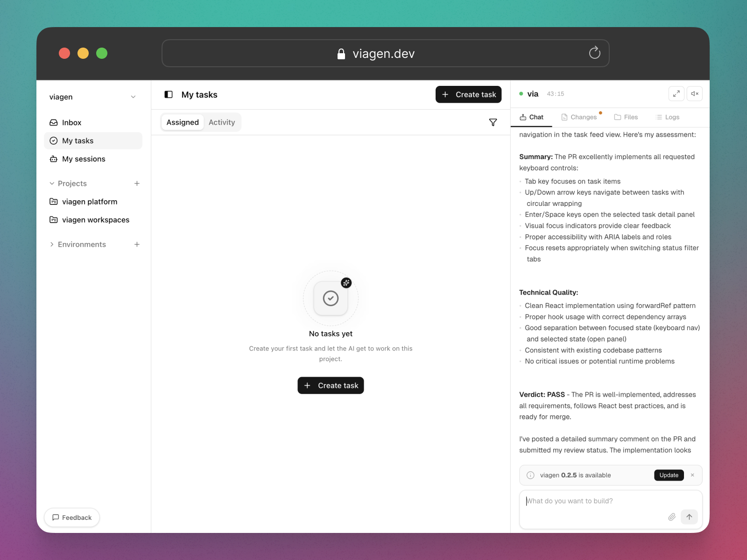Viewport: 747px width, 560px height.
Task: Open the viagen platform project
Action: (x=90, y=202)
